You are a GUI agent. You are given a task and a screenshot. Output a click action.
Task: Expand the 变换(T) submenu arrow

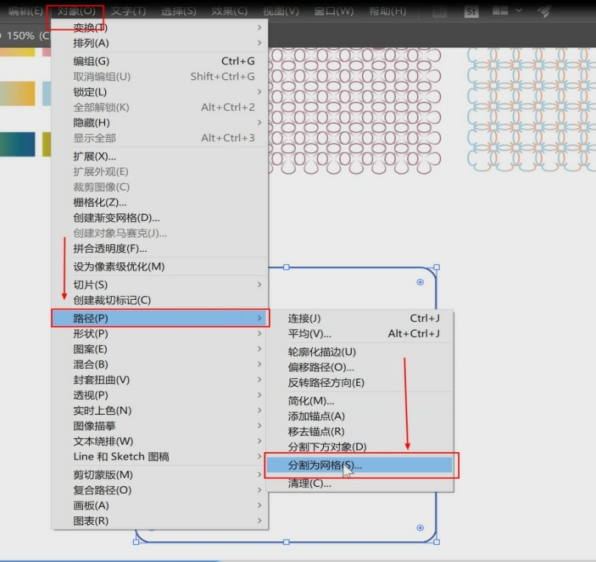(x=259, y=27)
